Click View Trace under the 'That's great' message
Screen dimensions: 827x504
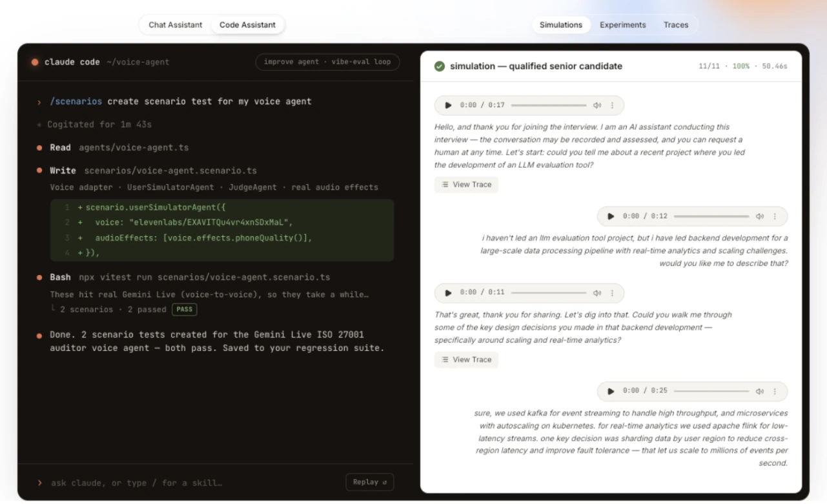click(466, 359)
